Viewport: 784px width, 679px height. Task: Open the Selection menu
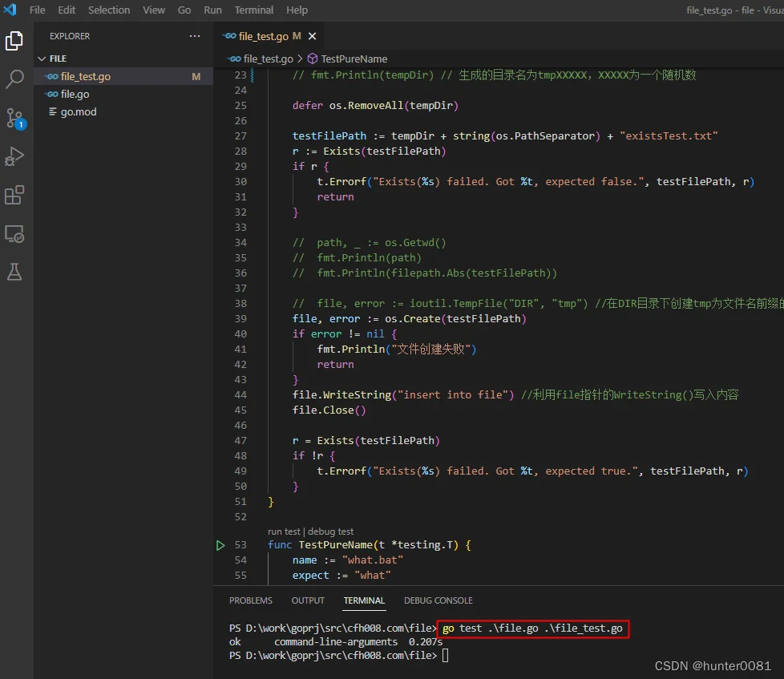click(x=109, y=10)
